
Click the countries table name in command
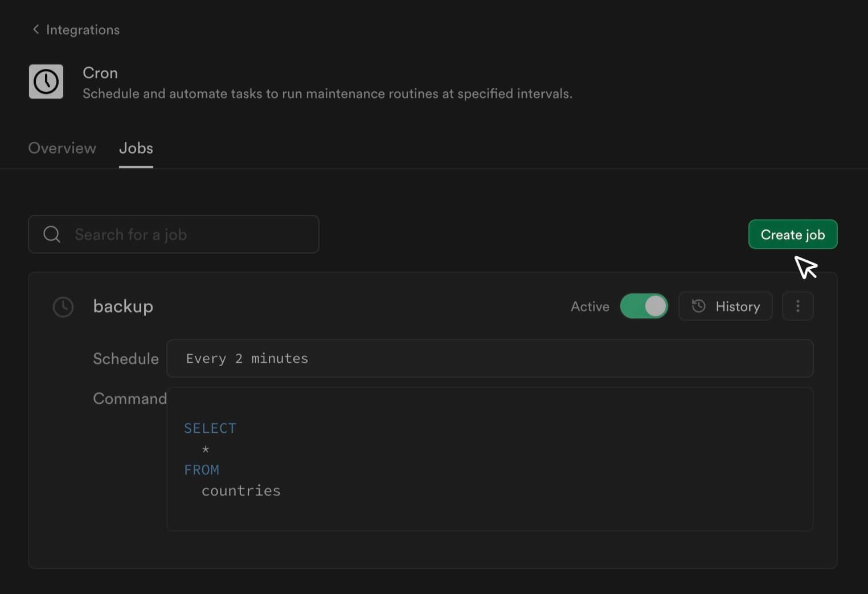point(241,491)
